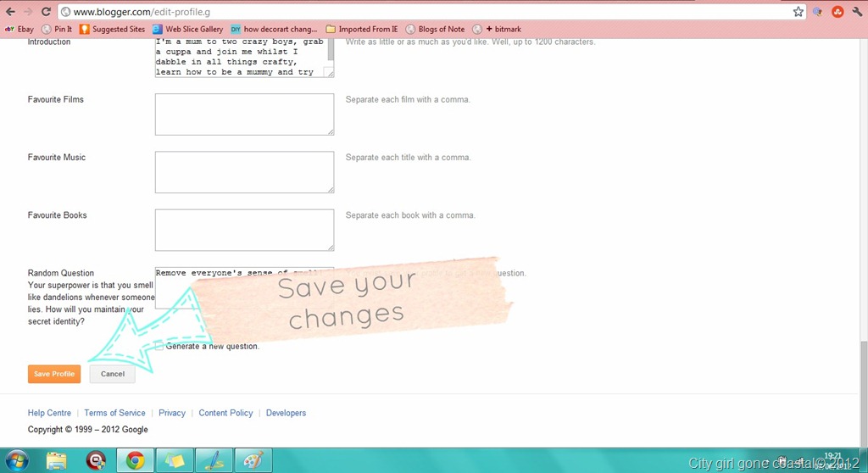Viewport: 868px width, 473px height.
Task: Open the Pin It bookmarklet
Action: 57,29
